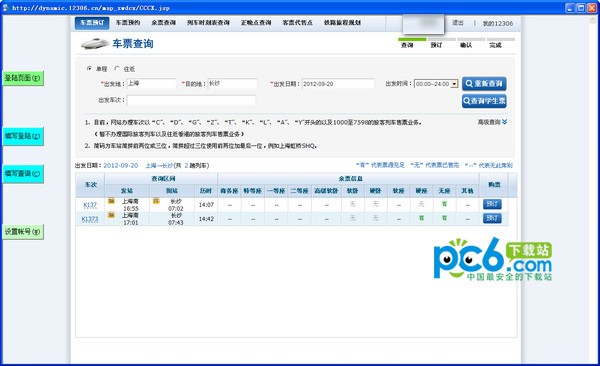Focus the empty 出发车次 input field
This screenshot has height=366, width=600.
coord(191,100)
